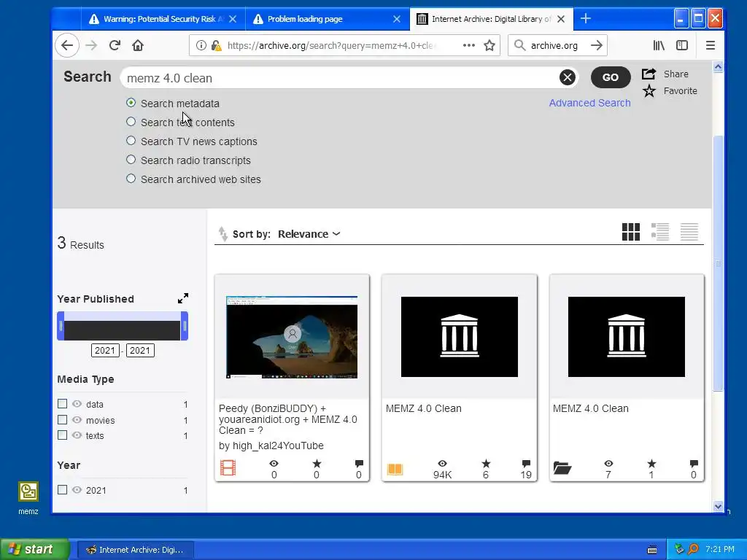
Task: Show site information icon in address bar
Action: [201, 46]
